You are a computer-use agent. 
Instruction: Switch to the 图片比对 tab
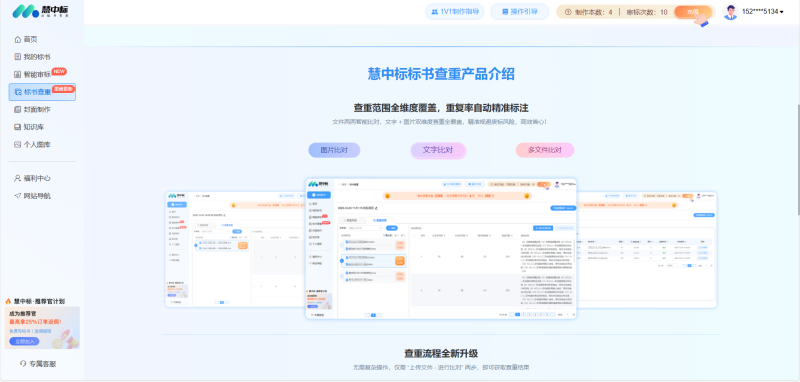point(334,150)
